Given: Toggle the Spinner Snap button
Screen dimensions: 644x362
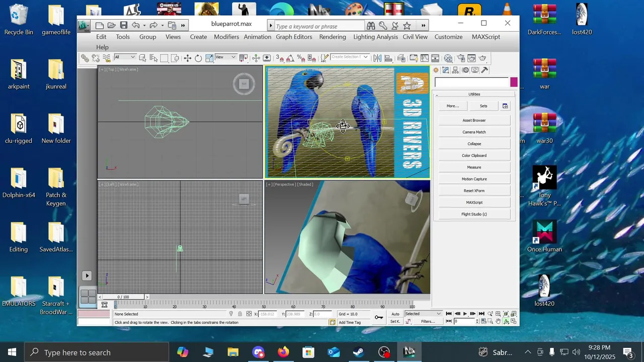Looking at the screenshot, I should 312,58.
